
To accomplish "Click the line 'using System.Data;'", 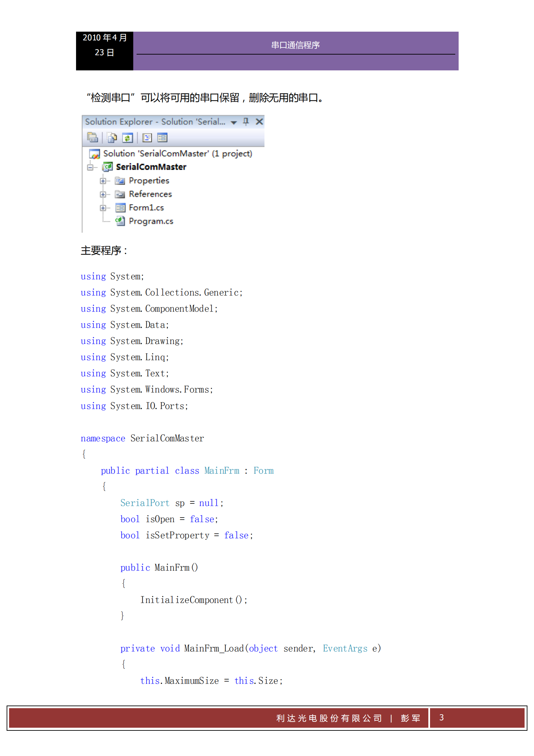I will click(x=125, y=325).
